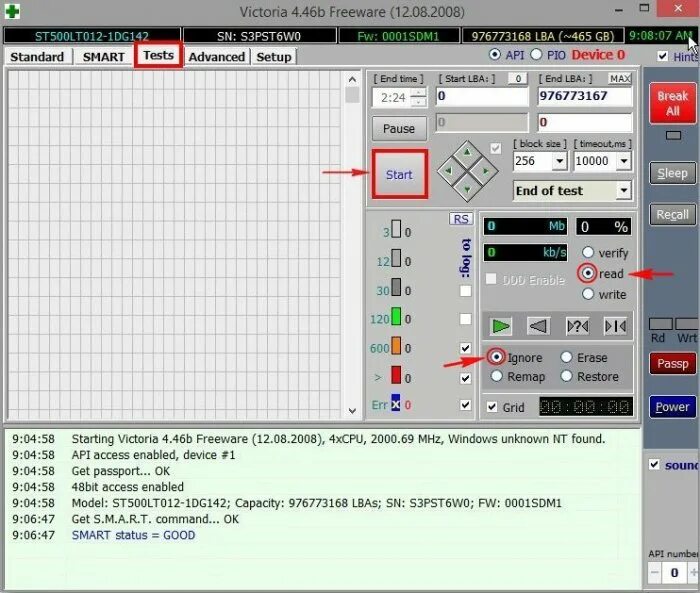Click the grid scrollbar thumb
Viewport: 700px width, 593px height.
(x=352, y=95)
